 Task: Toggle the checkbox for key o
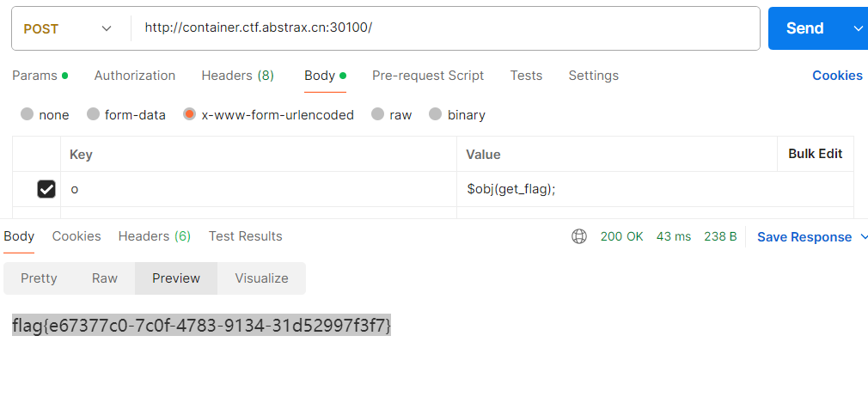coord(46,189)
